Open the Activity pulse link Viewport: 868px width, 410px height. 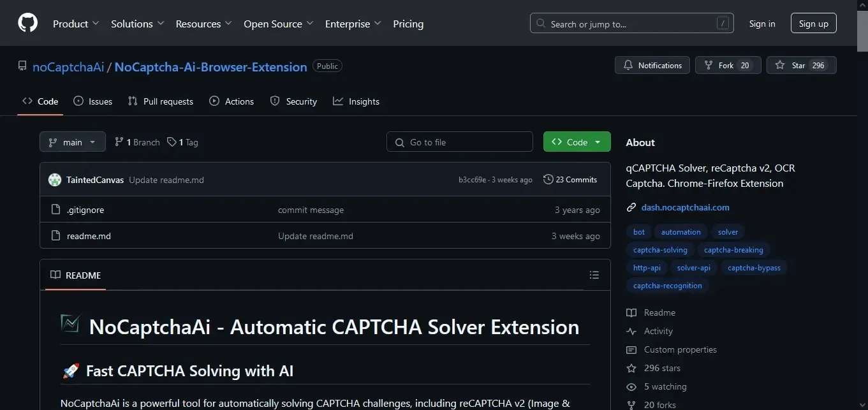658,331
